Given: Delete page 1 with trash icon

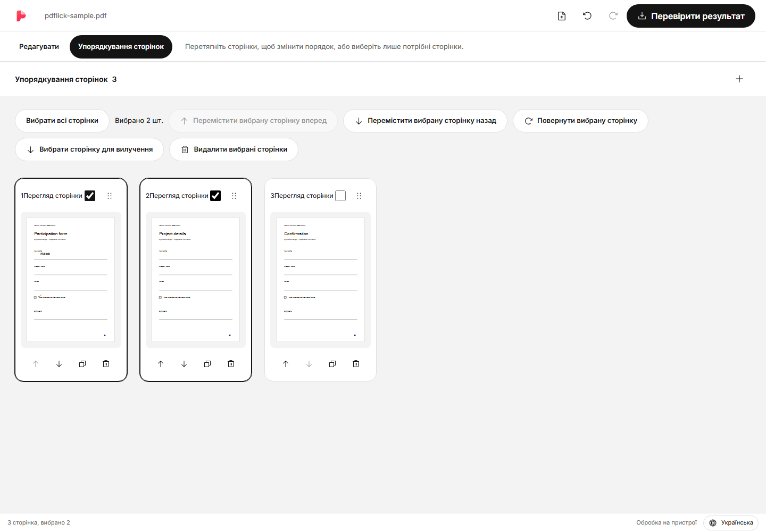Looking at the screenshot, I should [x=106, y=364].
